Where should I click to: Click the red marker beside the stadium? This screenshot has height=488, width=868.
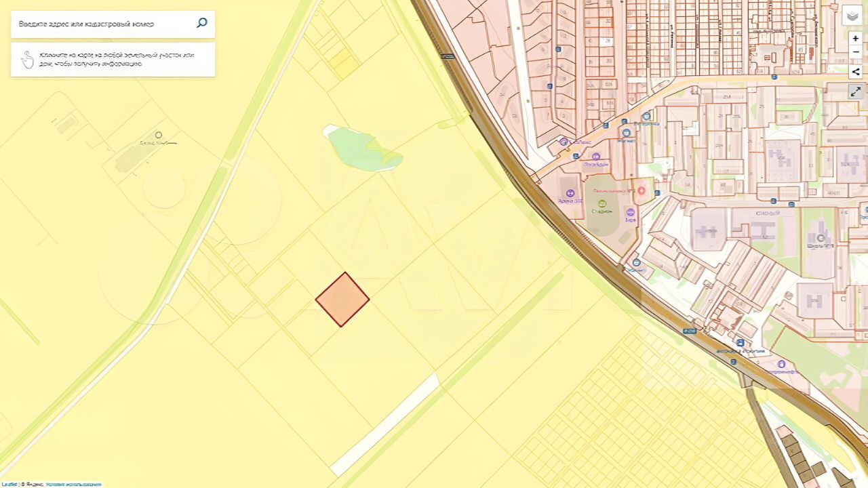tap(642, 190)
